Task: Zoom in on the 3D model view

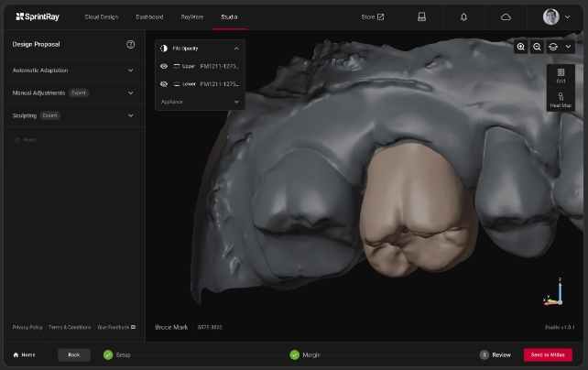Action: tap(521, 47)
